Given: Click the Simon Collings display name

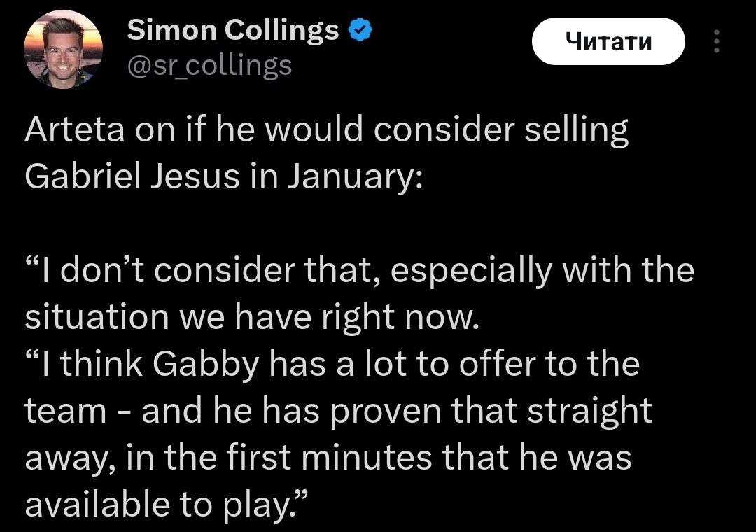Looking at the screenshot, I should click(232, 31).
